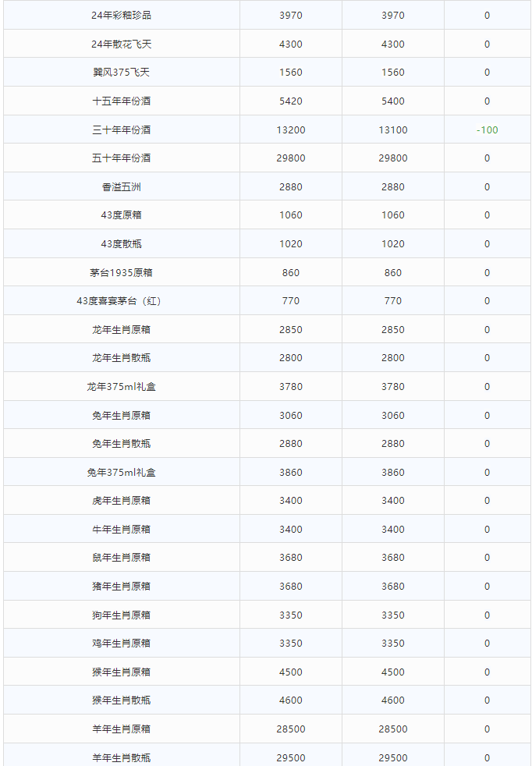Select the 十五年年份酒 name cell
Image resolution: width=532 pixels, height=766 pixels.
(121, 101)
